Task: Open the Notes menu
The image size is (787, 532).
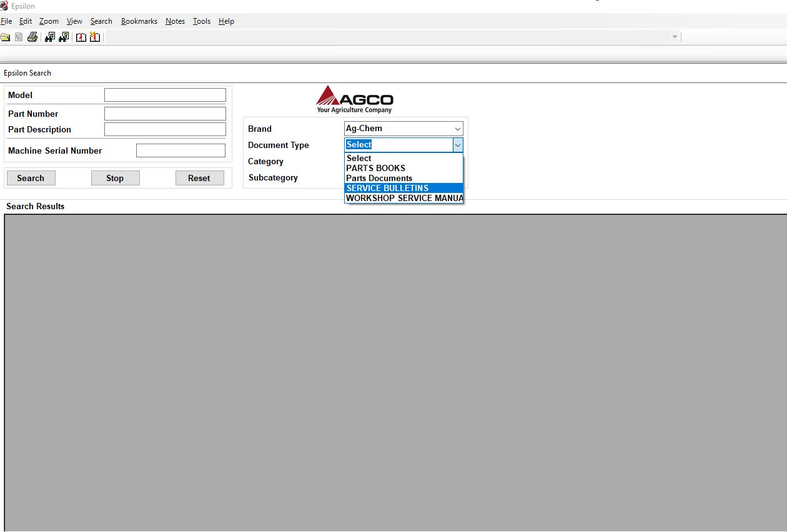Action: (x=175, y=21)
